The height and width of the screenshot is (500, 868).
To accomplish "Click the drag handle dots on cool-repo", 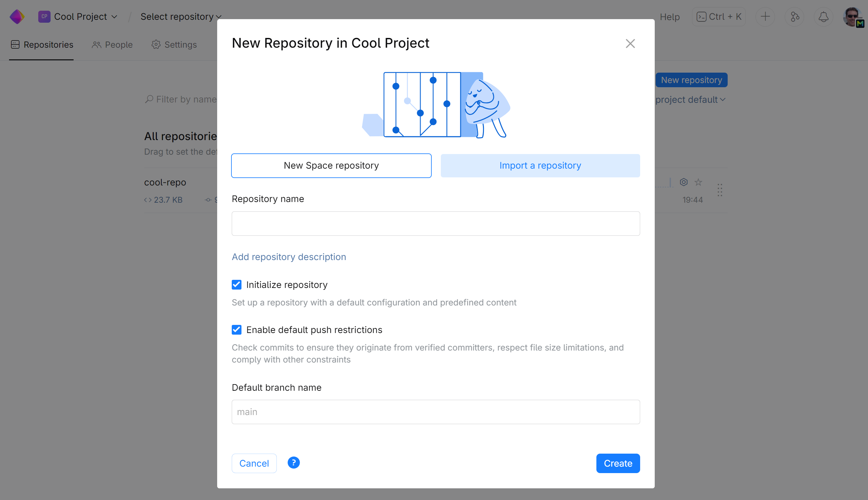I will pyautogui.click(x=719, y=190).
